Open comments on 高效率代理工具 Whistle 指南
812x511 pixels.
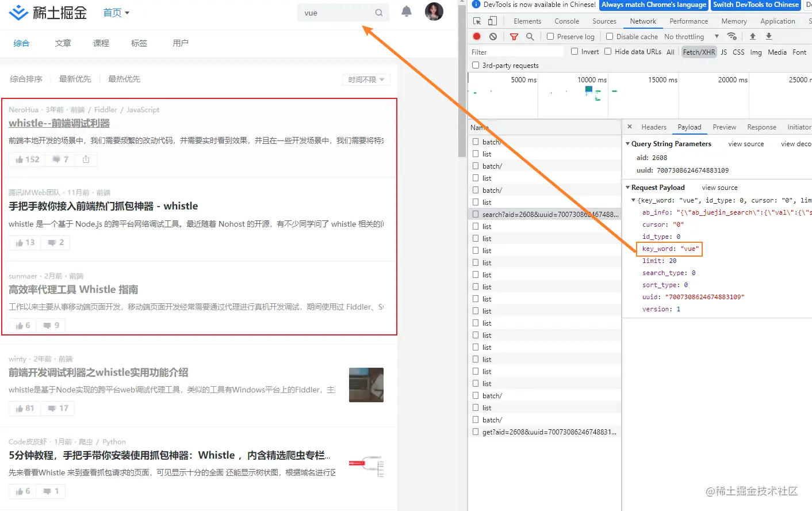(x=51, y=325)
